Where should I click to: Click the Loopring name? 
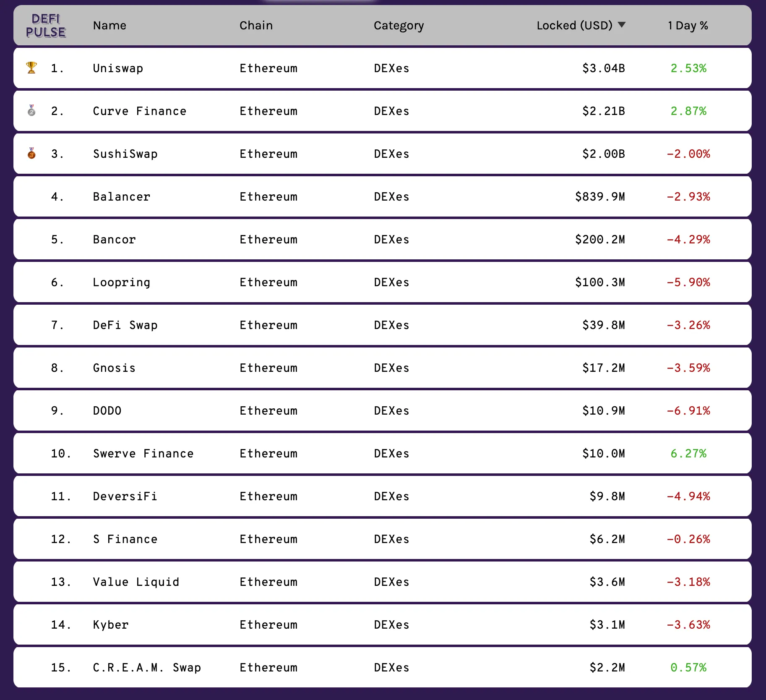(x=121, y=282)
